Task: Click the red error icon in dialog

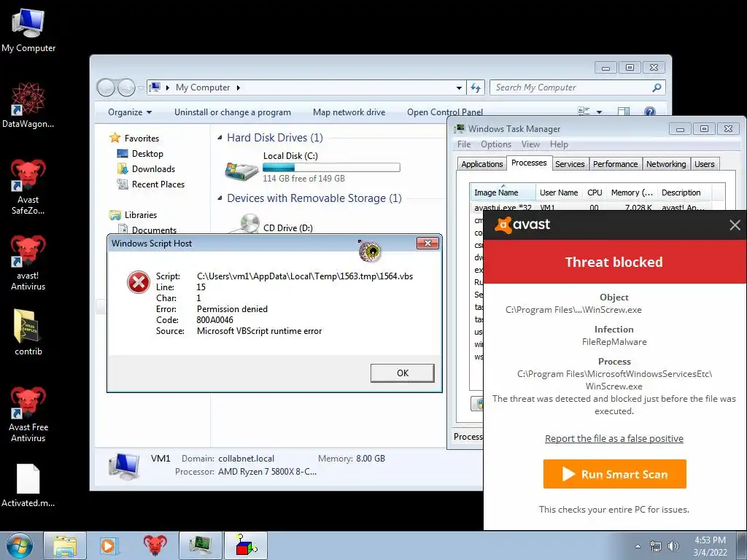Action: pos(139,282)
